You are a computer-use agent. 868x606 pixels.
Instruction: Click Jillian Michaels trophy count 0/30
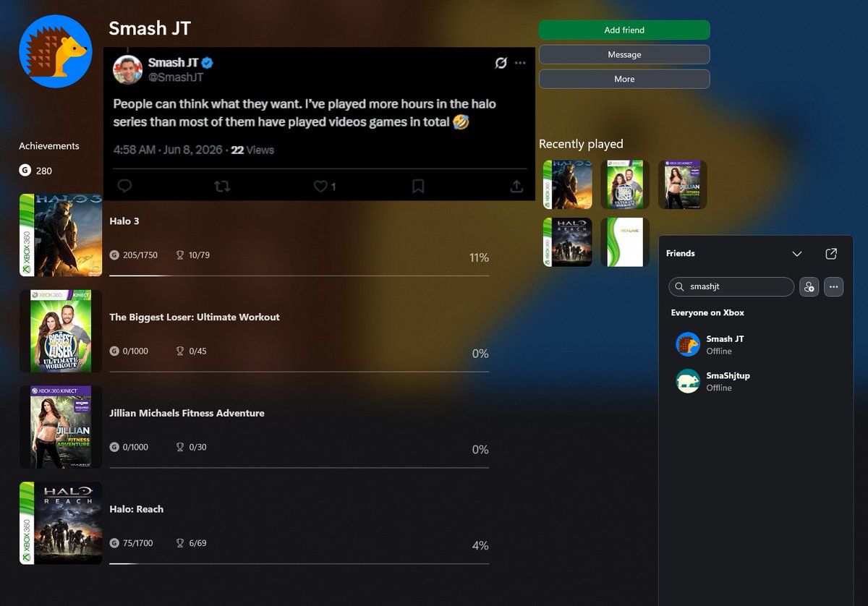click(x=191, y=447)
